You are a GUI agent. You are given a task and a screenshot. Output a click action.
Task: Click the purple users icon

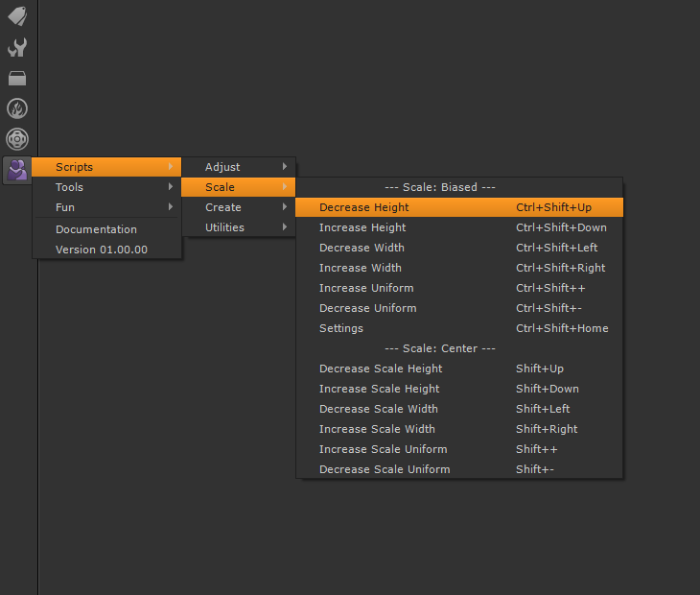pos(17,170)
